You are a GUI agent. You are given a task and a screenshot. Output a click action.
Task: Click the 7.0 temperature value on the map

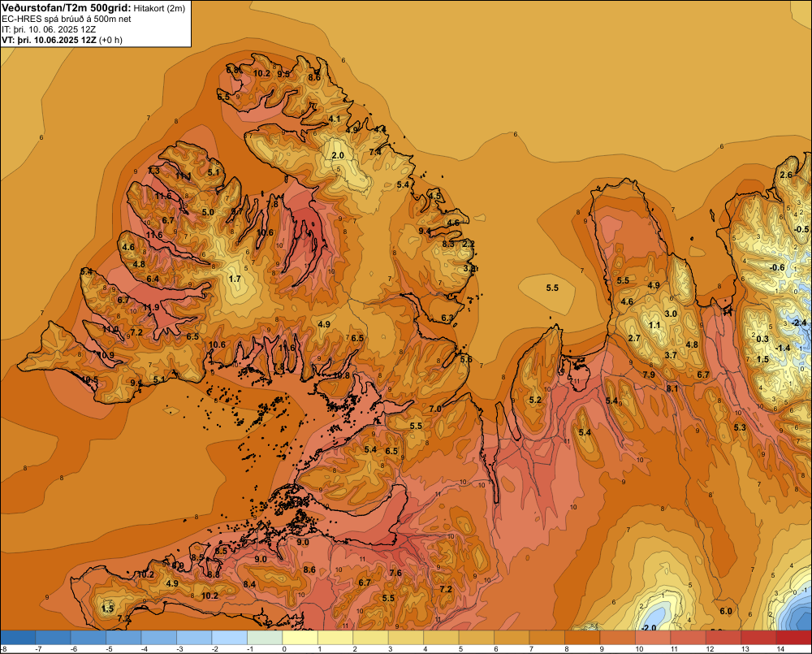435,409
